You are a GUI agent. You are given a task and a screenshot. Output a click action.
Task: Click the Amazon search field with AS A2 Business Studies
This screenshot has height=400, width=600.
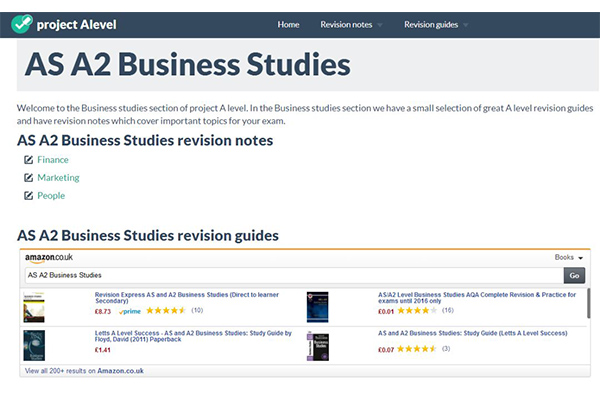click(294, 275)
